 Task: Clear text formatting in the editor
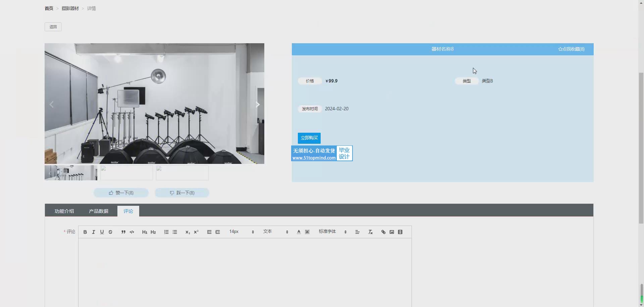370,232
